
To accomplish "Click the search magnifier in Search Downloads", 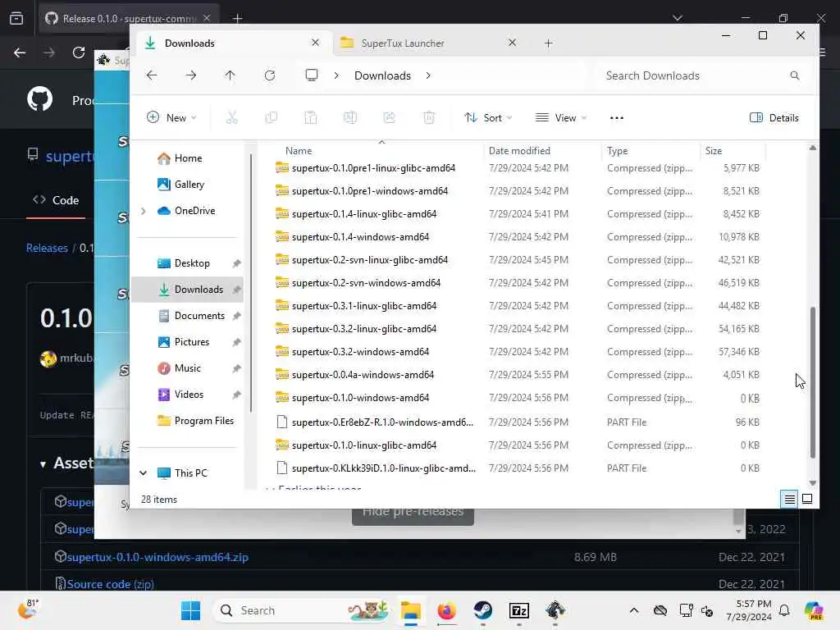I will (794, 75).
